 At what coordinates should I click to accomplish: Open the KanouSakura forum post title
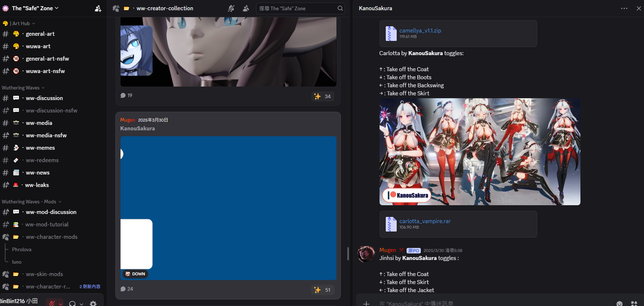pos(137,129)
